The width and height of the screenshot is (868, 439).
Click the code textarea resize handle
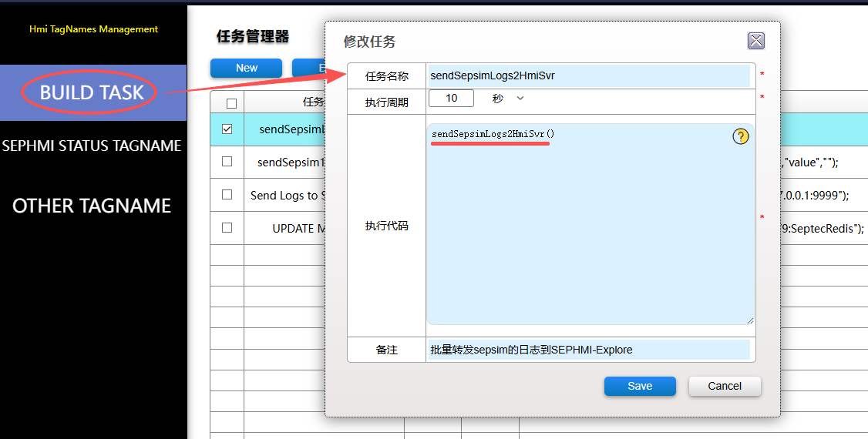click(x=749, y=319)
